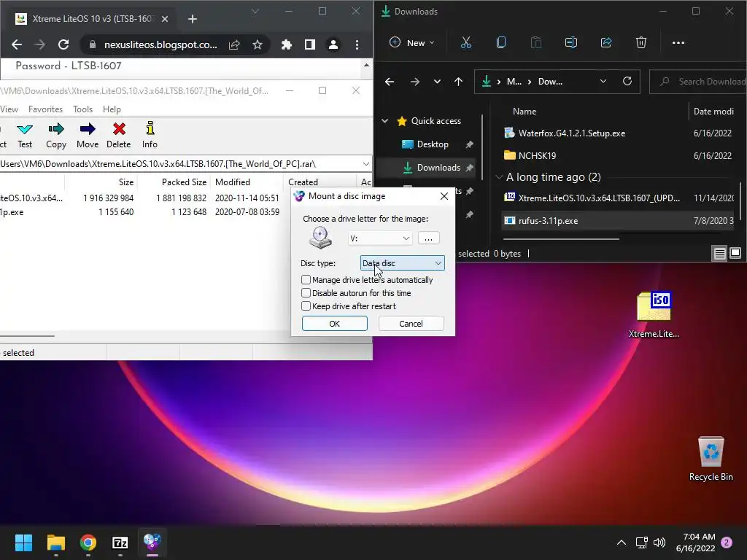Open Desktop in Explorer navigation pane
The height and width of the screenshot is (560, 747).
[x=433, y=144]
